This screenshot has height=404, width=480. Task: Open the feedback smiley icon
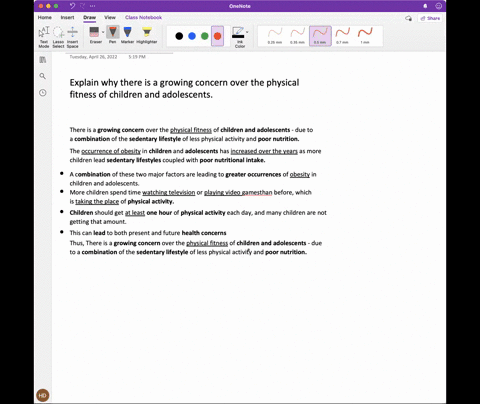439,6
